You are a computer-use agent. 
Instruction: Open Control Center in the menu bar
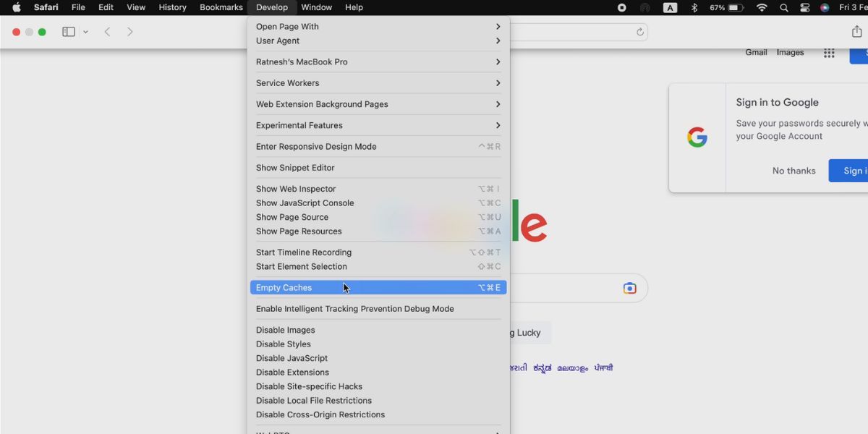[804, 7]
